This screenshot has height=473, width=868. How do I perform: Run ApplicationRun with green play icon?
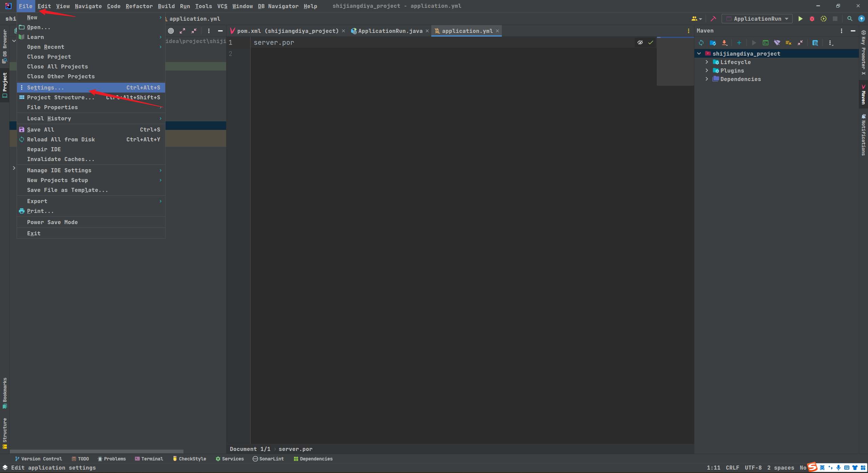pyautogui.click(x=800, y=19)
